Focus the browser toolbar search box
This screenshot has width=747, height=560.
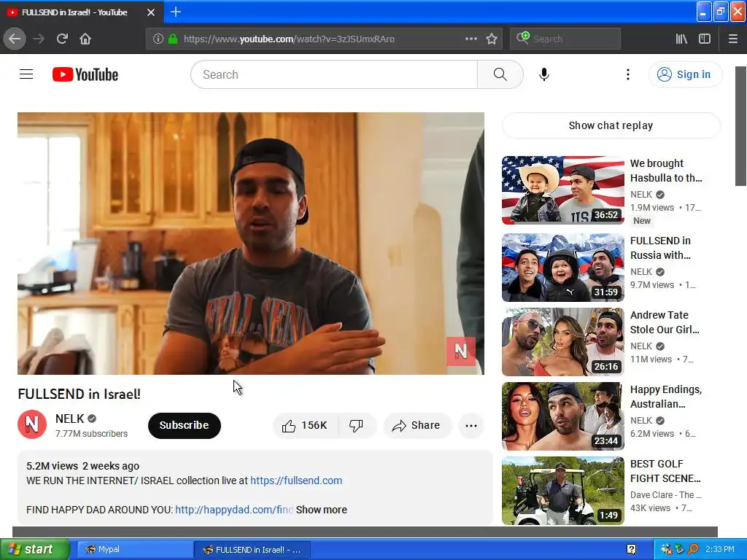tap(565, 39)
